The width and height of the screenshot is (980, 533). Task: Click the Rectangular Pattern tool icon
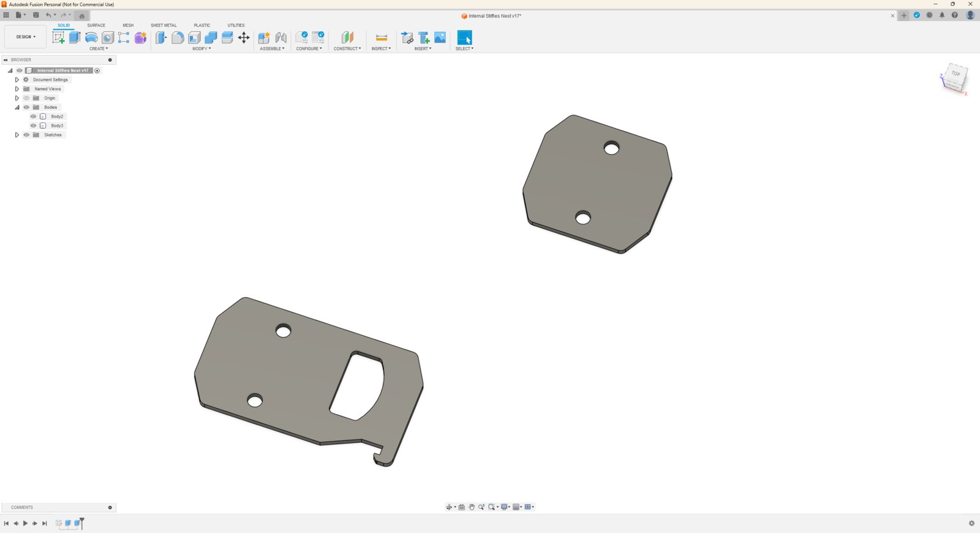[x=124, y=37]
